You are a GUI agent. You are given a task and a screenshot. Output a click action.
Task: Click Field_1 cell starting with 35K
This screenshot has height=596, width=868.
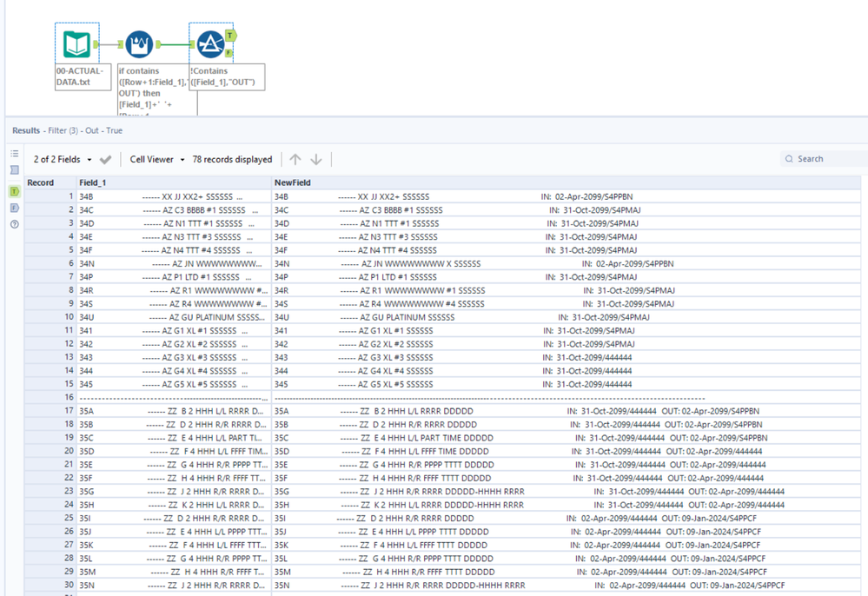coord(175,545)
